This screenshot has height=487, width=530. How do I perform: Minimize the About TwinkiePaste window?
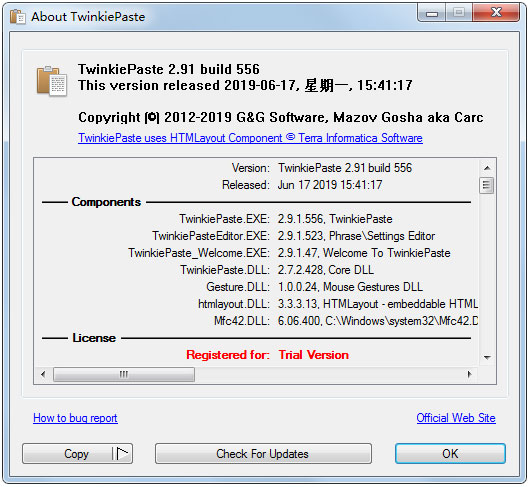pyautogui.click(x=432, y=13)
